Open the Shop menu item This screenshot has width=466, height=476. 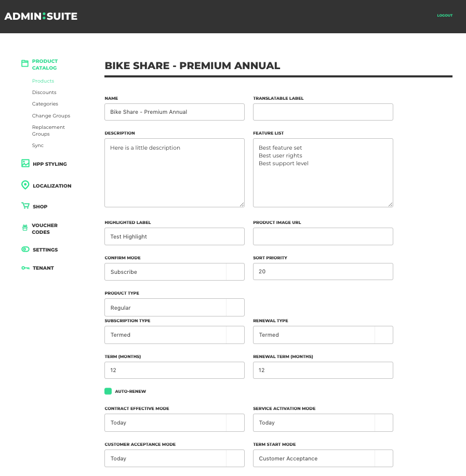click(40, 206)
